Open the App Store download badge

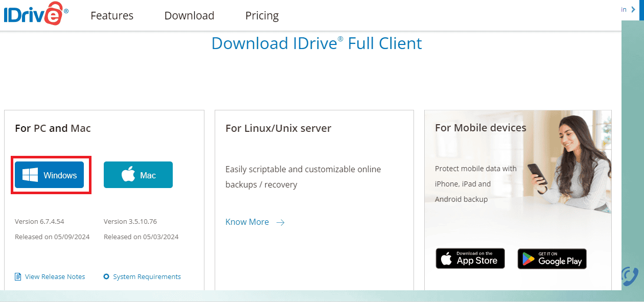click(470, 259)
